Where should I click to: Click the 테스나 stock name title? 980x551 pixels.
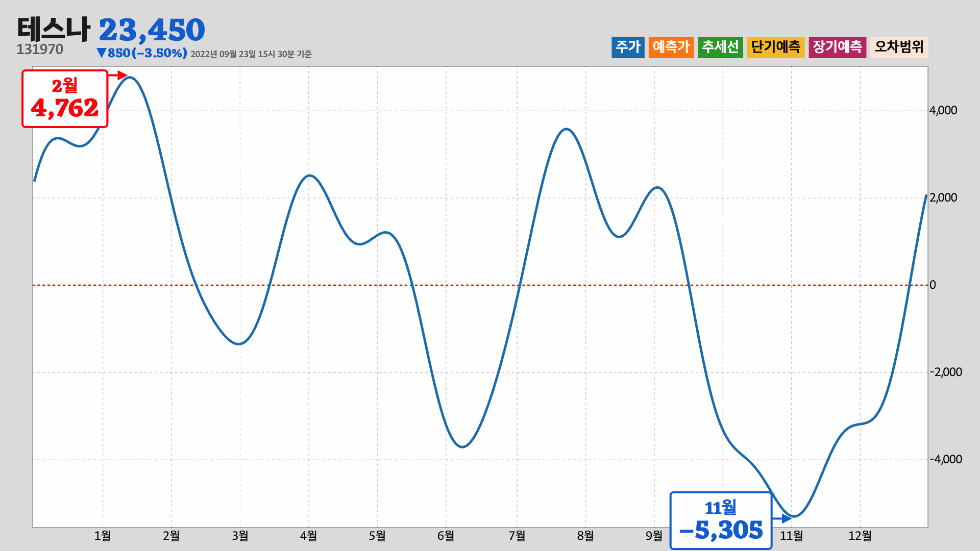(x=54, y=29)
